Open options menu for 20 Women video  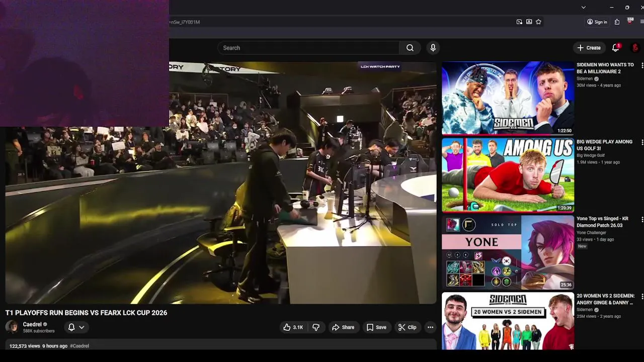coord(641,297)
